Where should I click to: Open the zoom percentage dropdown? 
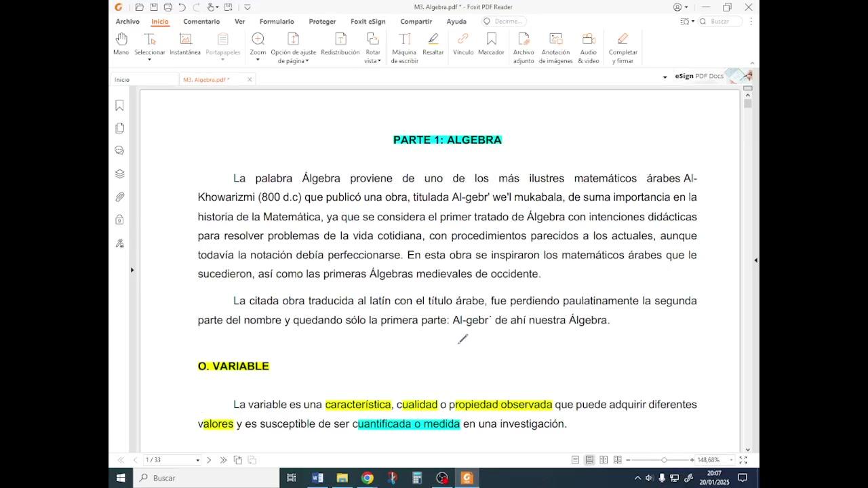click(730, 460)
